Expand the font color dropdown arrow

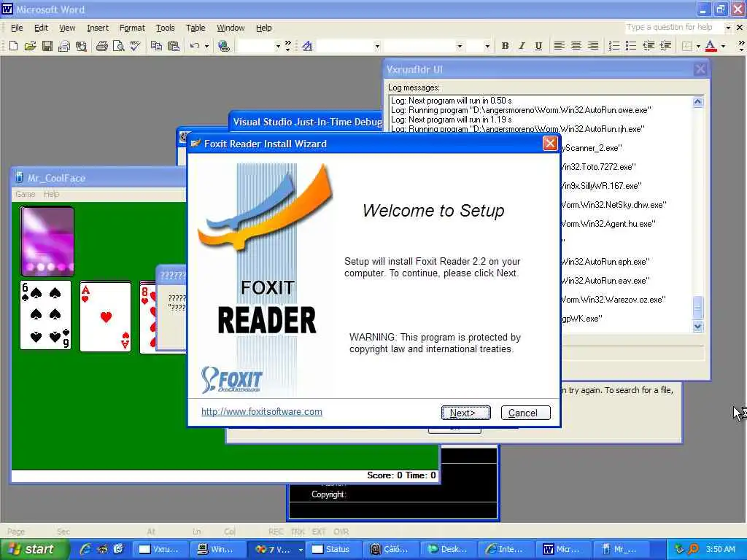click(x=723, y=46)
